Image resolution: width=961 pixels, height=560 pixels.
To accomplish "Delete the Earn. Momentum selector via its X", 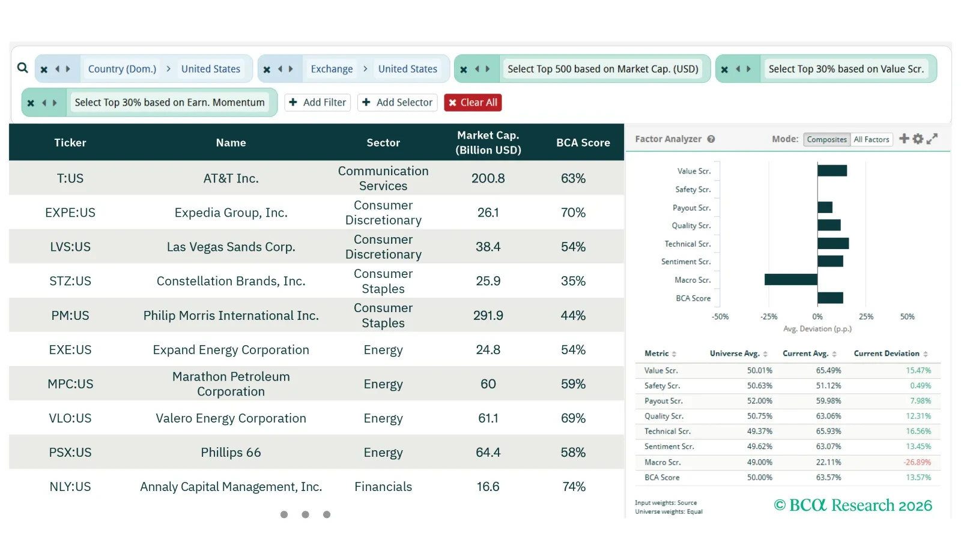I will click(31, 103).
